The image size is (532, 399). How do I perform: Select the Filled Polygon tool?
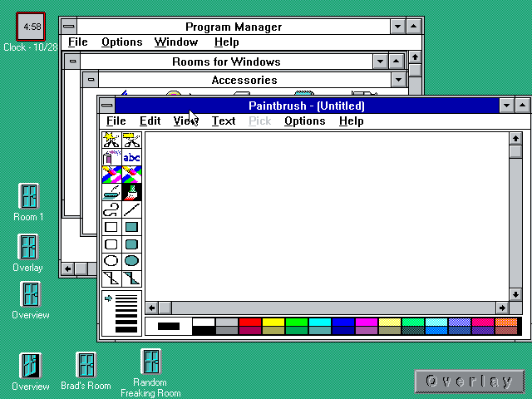tap(131, 278)
